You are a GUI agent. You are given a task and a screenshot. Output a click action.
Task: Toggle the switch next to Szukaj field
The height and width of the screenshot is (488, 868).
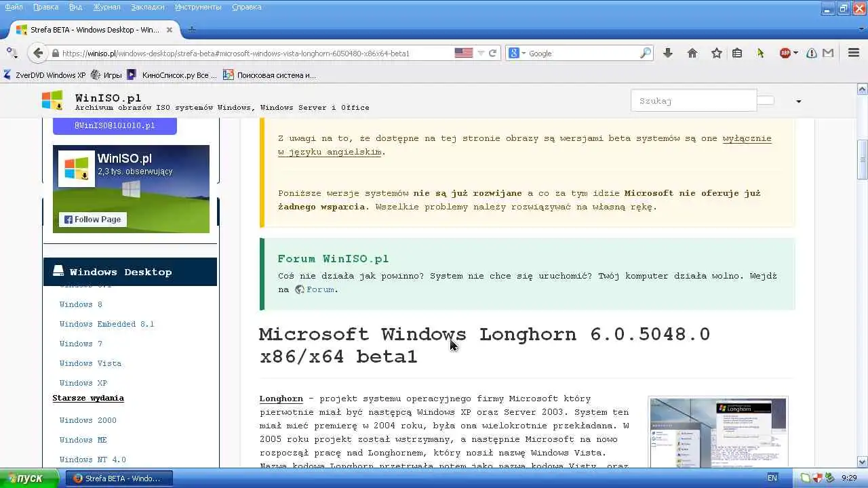(766, 100)
